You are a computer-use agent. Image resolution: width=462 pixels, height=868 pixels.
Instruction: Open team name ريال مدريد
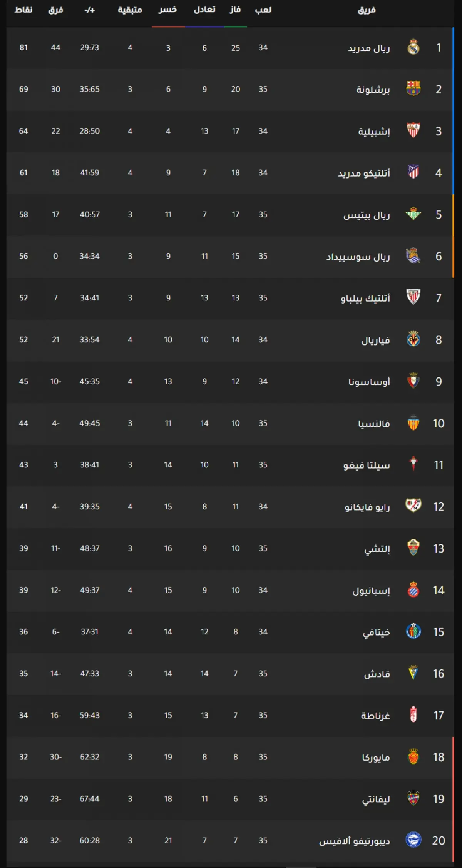tap(369, 48)
